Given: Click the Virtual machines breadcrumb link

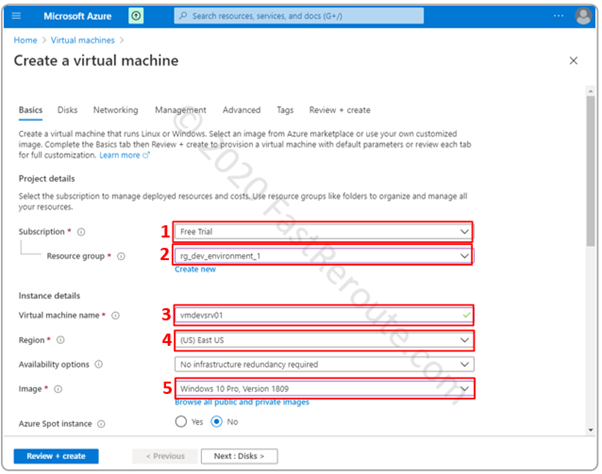Looking at the screenshot, I should (83, 40).
